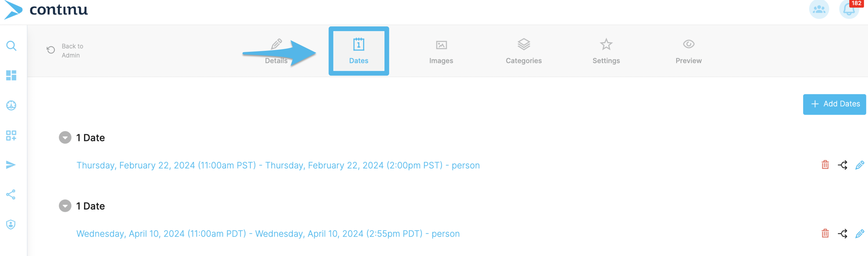The image size is (868, 256).
Task: Click the Add Dates button
Action: tap(834, 104)
